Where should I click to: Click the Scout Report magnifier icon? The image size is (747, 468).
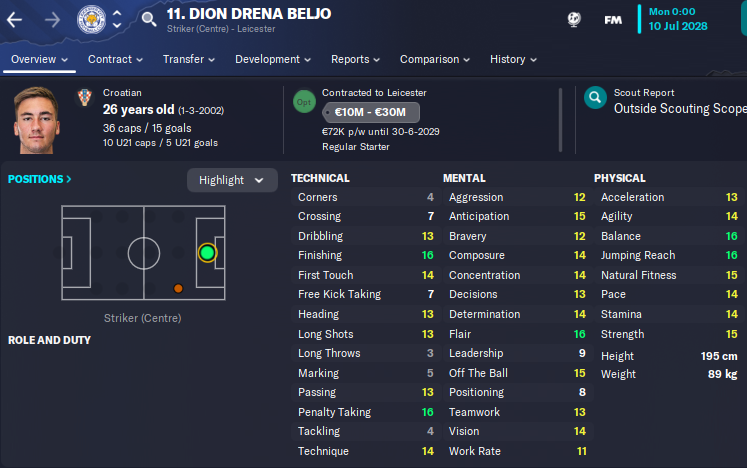(x=595, y=98)
